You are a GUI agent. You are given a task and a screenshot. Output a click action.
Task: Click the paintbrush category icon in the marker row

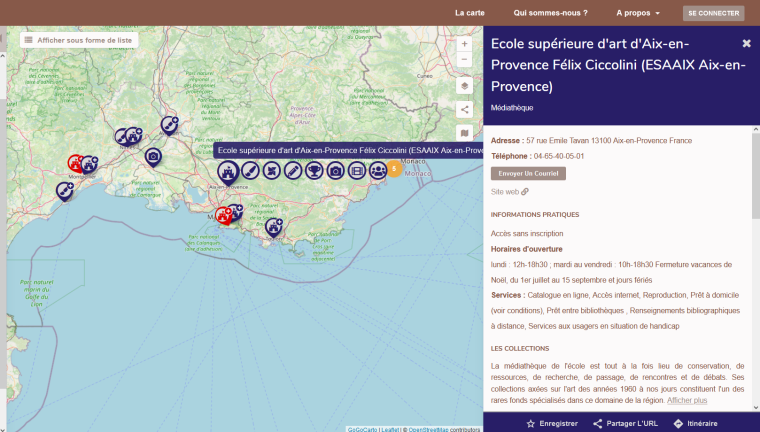click(x=251, y=171)
